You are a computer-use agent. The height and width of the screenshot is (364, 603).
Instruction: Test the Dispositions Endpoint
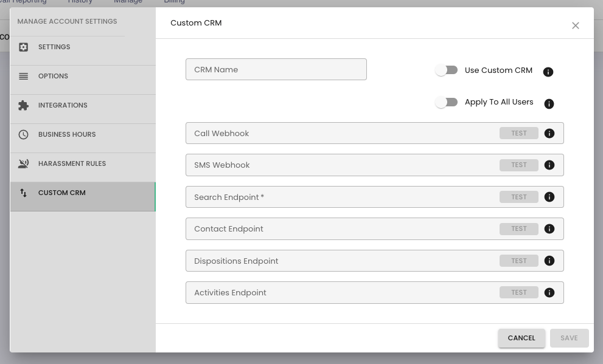[519, 261]
